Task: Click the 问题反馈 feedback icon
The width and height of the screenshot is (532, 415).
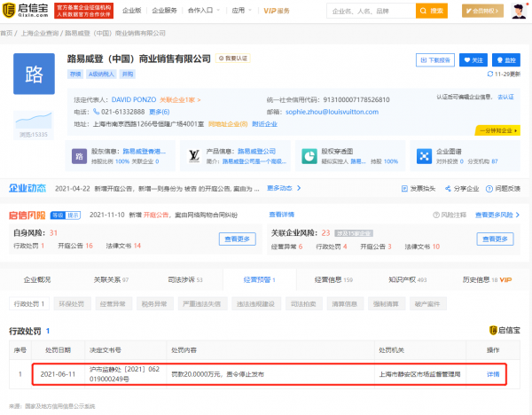Action: (489, 189)
